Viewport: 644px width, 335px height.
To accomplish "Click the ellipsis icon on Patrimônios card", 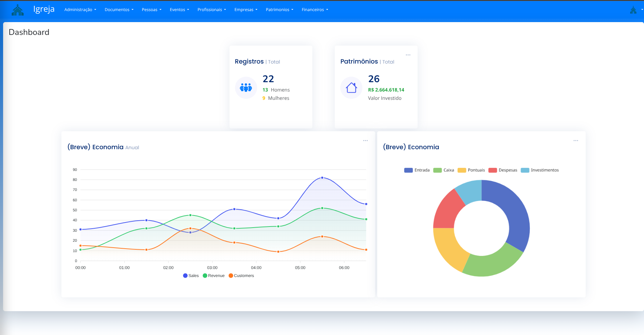I will pyautogui.click(x=408, y=55).
